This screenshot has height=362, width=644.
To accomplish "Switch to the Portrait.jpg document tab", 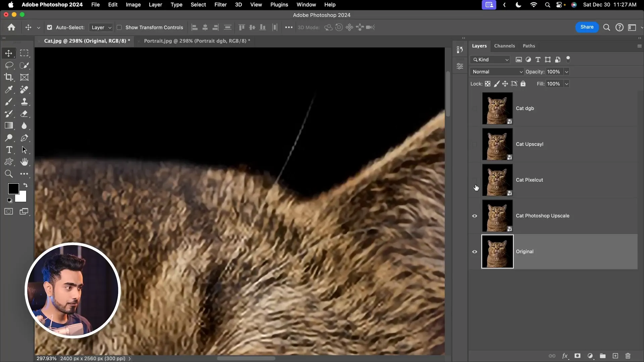I will coord(197,41).
